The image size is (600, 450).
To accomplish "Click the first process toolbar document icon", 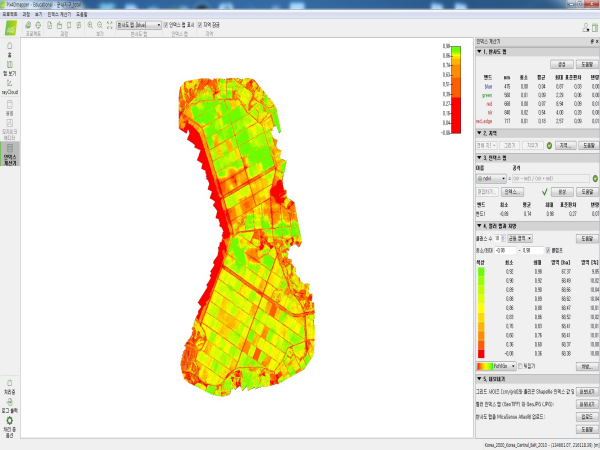I will coord(49,25).
